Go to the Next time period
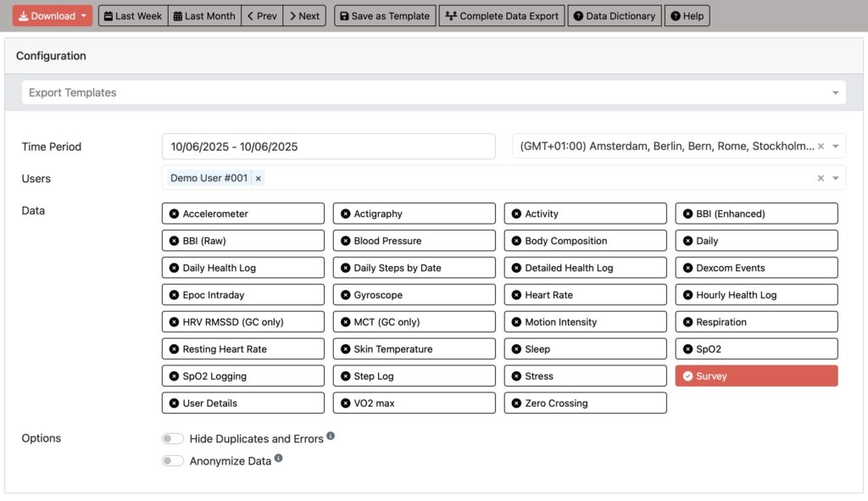The width and height of the screenshot is (868, 501). coord(304,16)
